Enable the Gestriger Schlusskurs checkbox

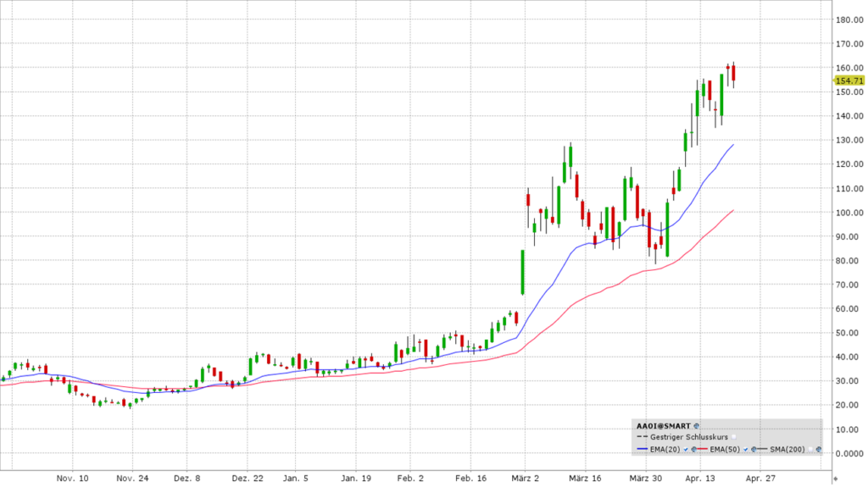pyautogui.click(x=734, y=437)
